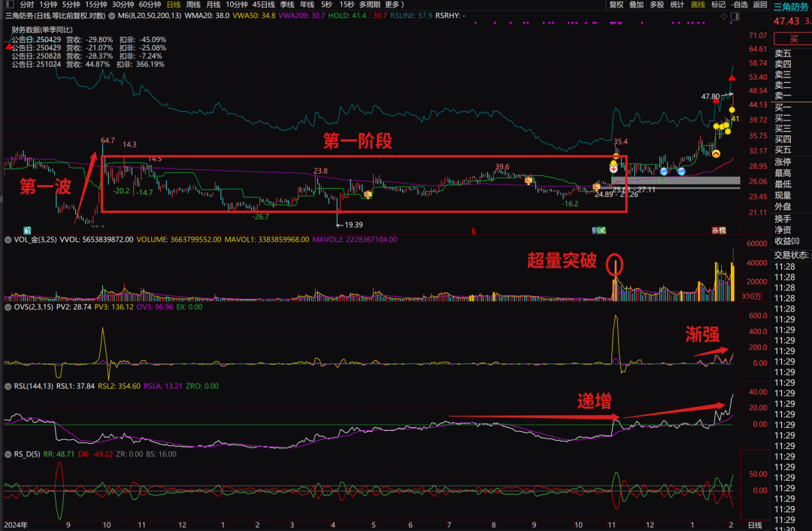Open VOL_金 indicator settings circle icon
The image size is (812, 531).
point(8,240)
